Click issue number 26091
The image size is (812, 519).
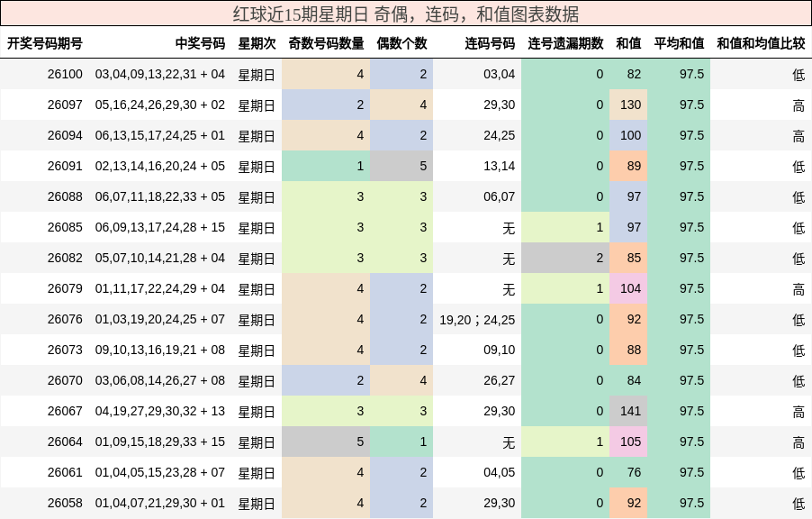coord(65,166)
